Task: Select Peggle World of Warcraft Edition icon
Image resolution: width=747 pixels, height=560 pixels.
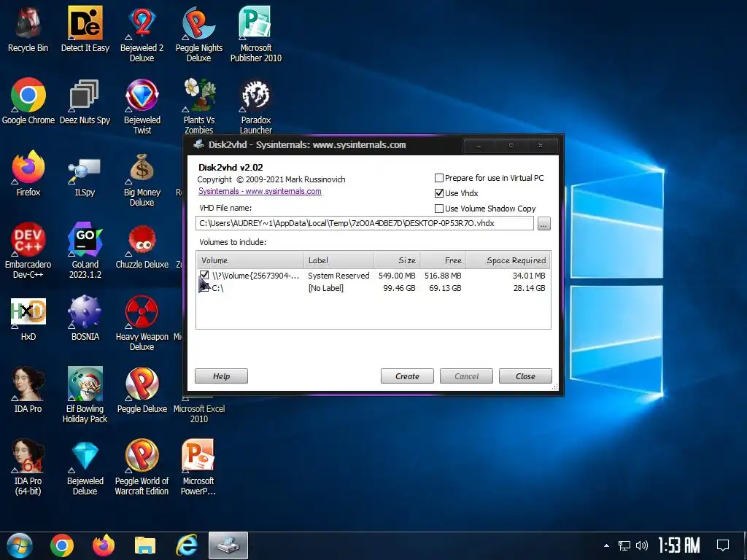Action: pyautogui.click(x=142, y=467)
